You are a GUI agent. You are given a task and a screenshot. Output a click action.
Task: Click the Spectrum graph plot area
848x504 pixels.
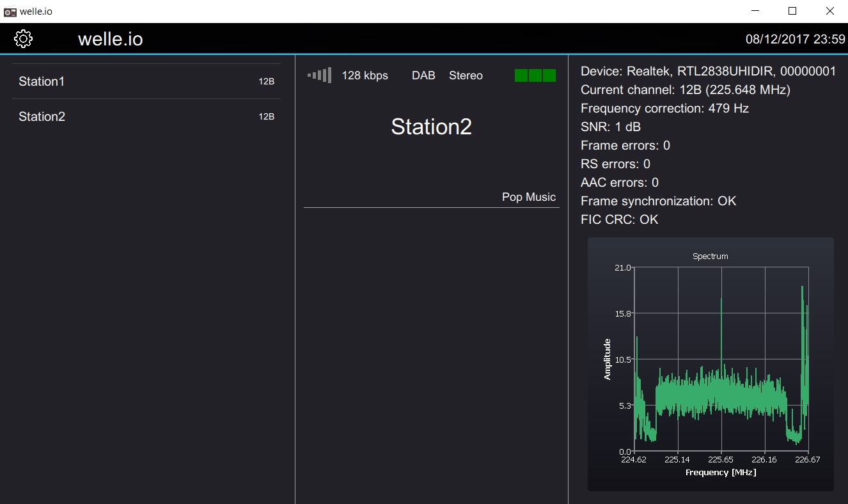(x=721, y=359)
